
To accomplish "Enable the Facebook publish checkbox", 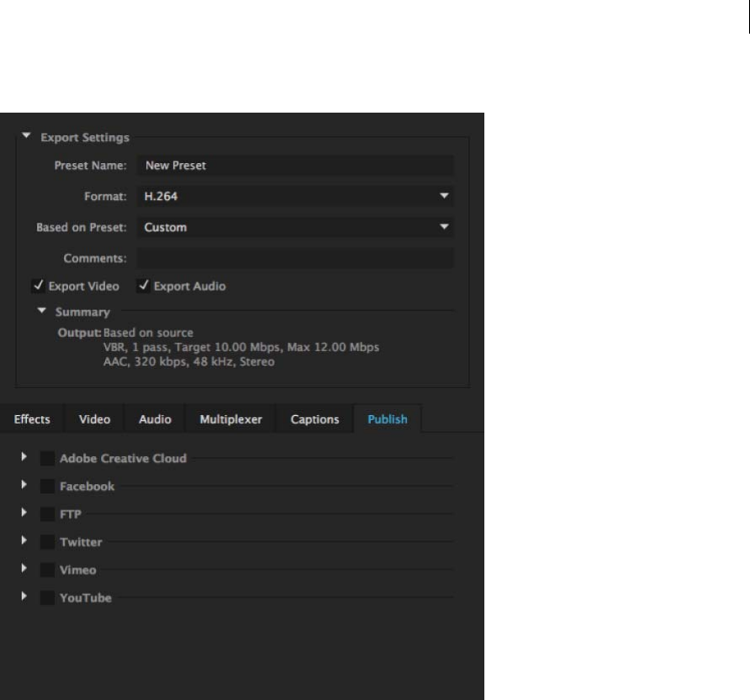I will click(47, 487).
